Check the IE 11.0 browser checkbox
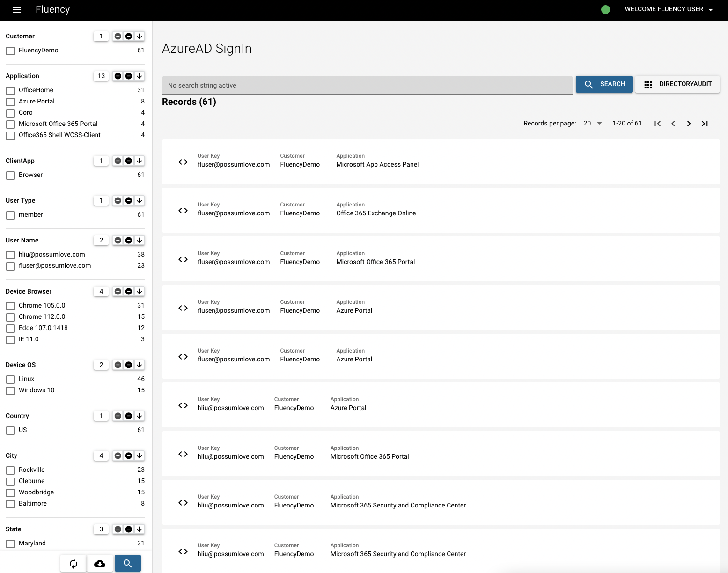Screen dimensions: 728x573 [10, 340]
